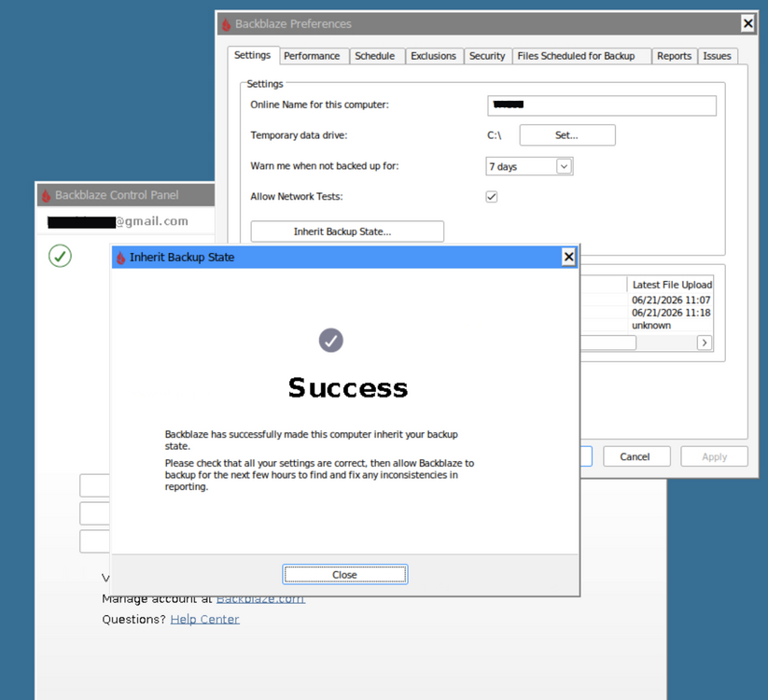Click the Inherit Backup State... button
This screenshot has height=700, width=768.
[x=347, y=231]
